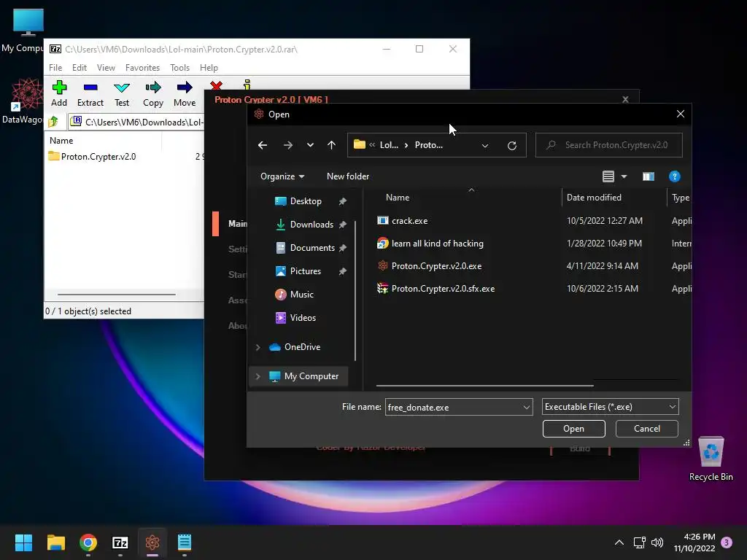Click the file list horizontal scrollbar in Open dialog

484,385
